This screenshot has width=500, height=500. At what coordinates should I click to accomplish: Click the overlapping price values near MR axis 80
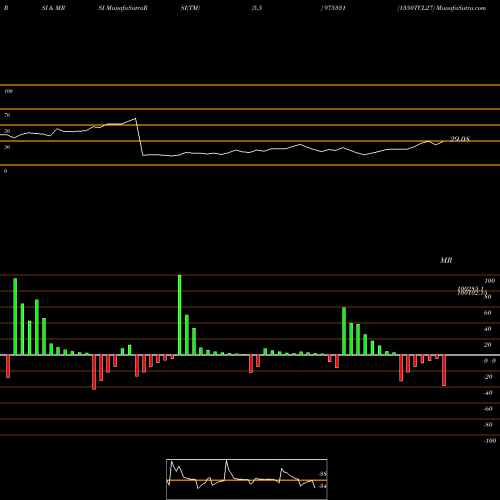pyautogui.click(x=471, y=291)
